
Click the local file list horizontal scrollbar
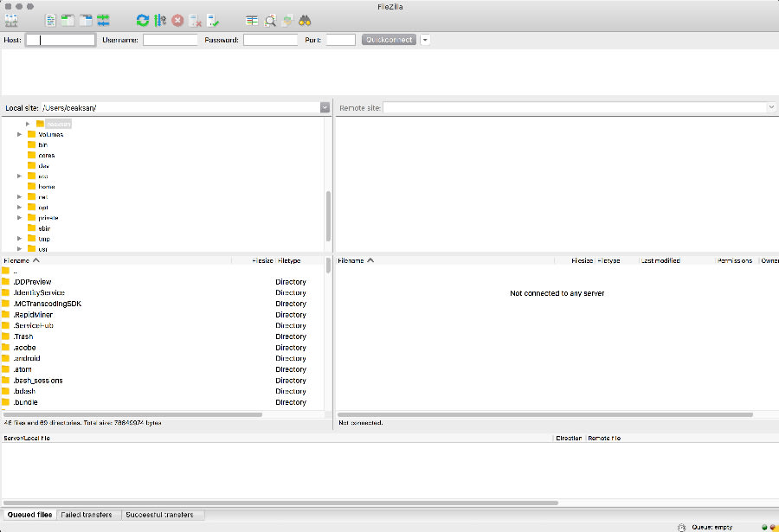coord(132,414)
